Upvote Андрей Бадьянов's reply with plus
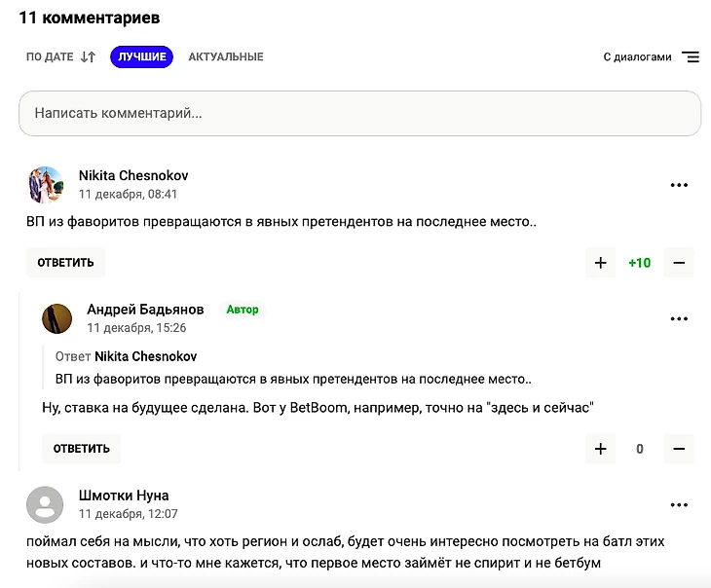 600,449
